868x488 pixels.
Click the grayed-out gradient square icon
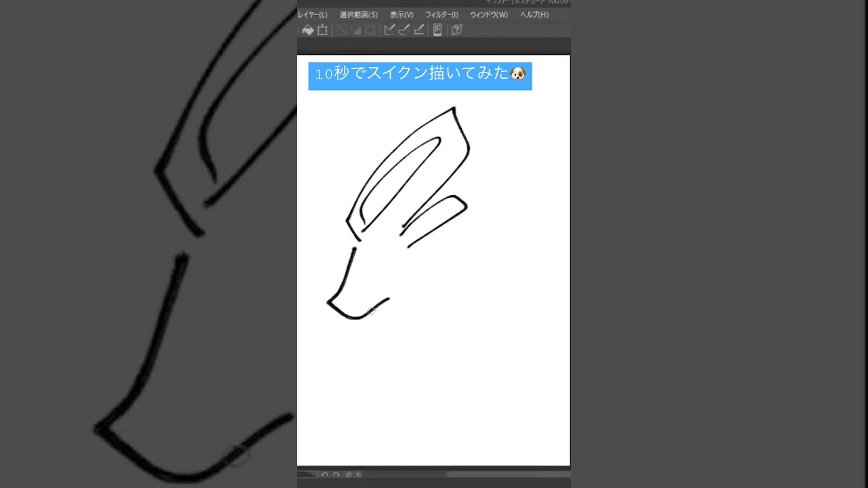(356, 30)
